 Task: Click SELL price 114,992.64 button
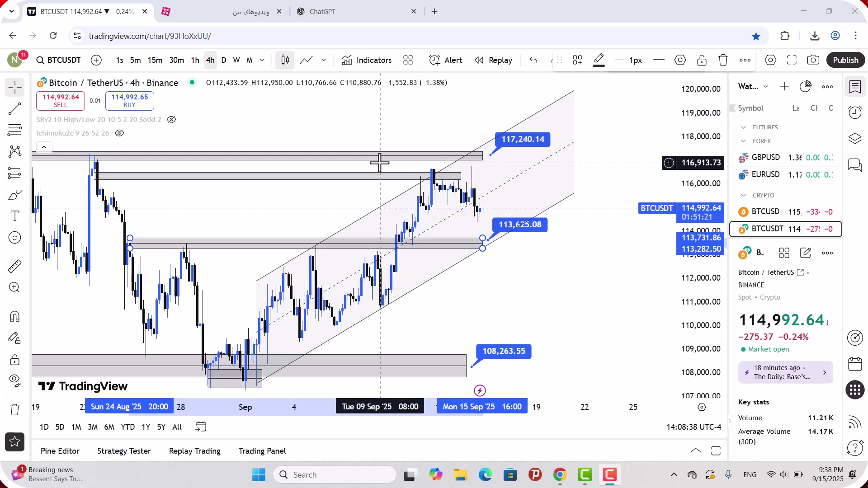point(61,101)
